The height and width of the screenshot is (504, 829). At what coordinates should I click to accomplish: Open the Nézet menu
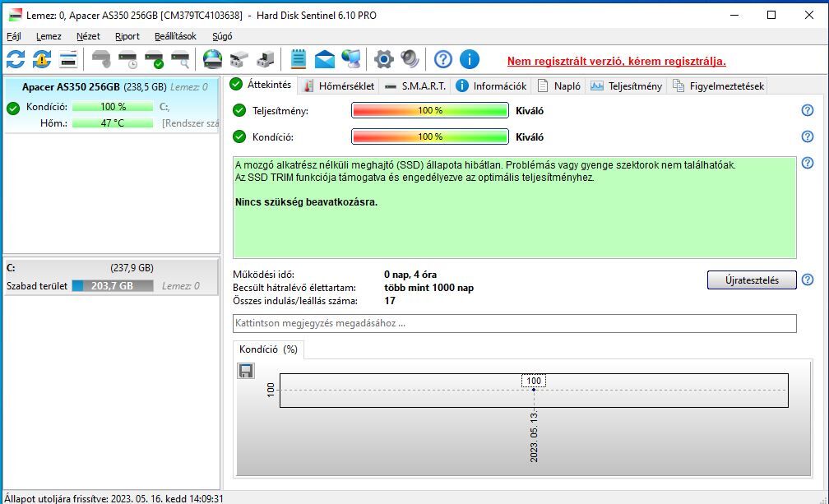[88, 36]
